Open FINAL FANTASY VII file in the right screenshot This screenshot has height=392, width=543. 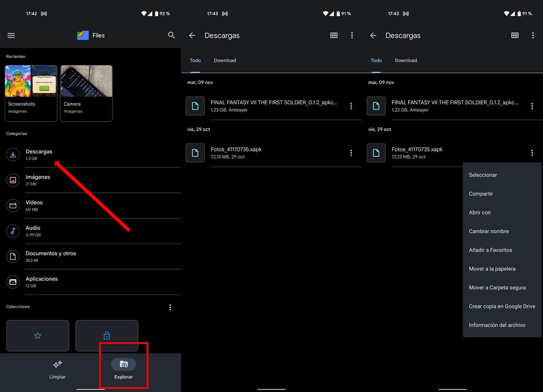point(455,106)
